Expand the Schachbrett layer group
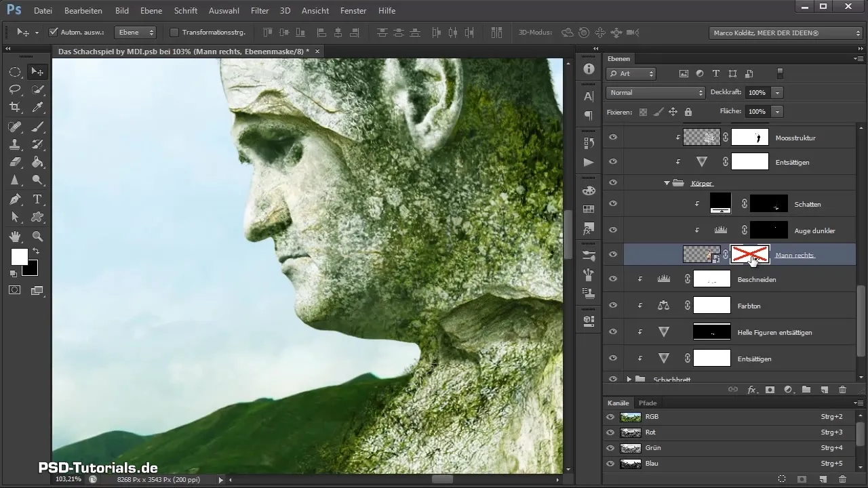This screenshot has width=868, height=488. [629, 379]
